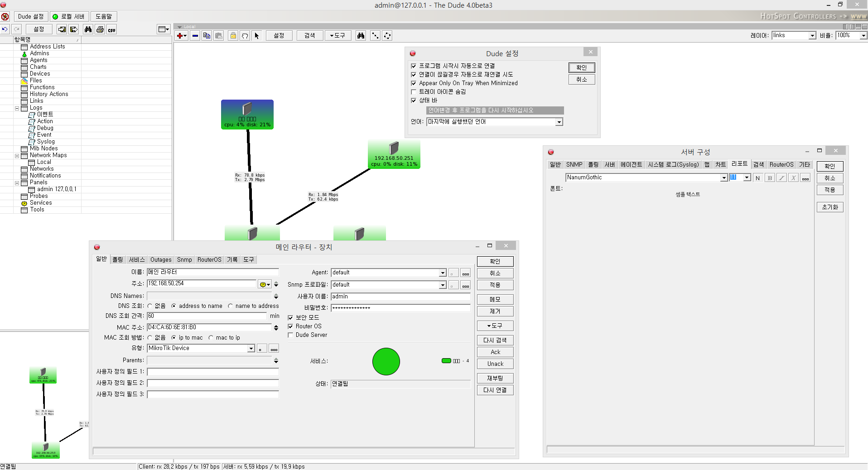The height and width of the screenshot is (470, 868).
Task: Switch to the Outages tab
Action: coord(161,260)
